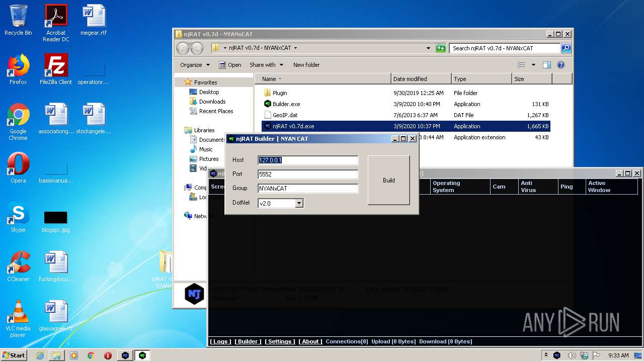
Task: Open the DotNet version dropdown
Action: pos(299,203)
